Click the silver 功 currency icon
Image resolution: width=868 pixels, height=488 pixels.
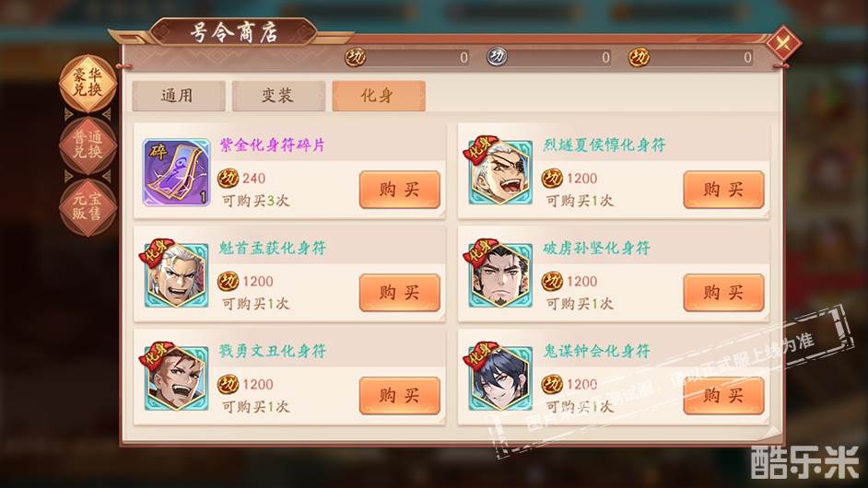[x=497, y=56]
